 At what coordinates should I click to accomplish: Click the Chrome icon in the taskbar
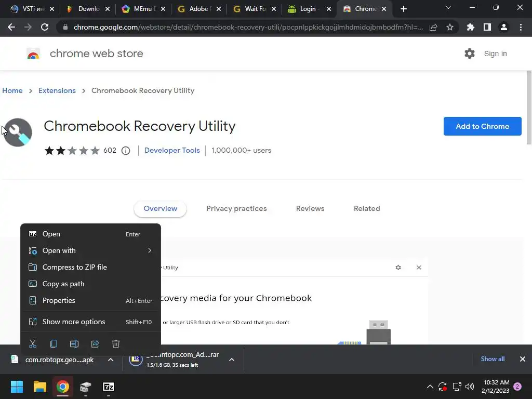tap(63, 387)
